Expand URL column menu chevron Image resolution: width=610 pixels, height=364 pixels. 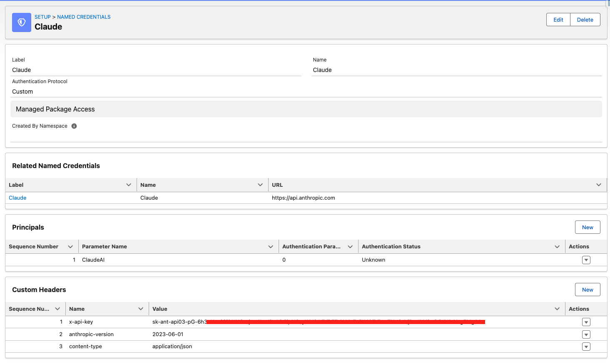coord(599,185)
